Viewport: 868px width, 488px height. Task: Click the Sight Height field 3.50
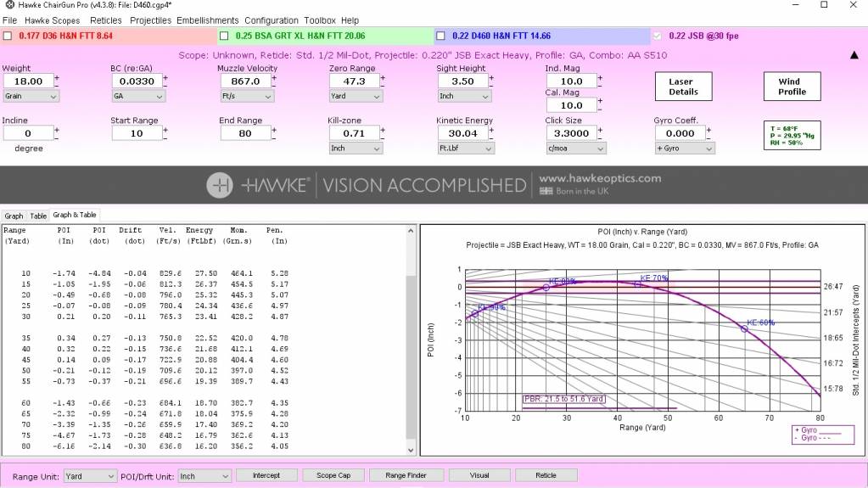(462, 81)
